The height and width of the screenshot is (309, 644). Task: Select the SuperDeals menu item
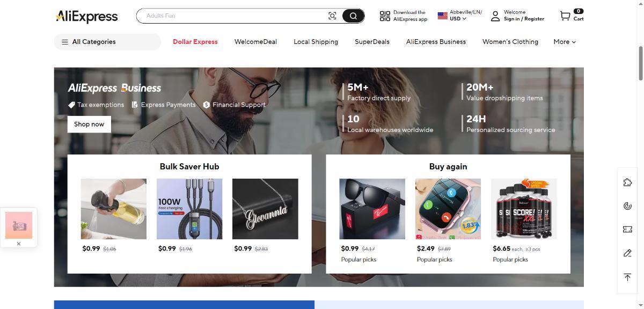372,42
